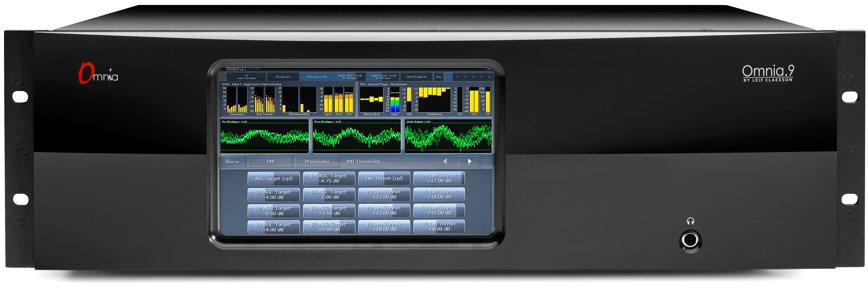Image resolution: width=868 pixels, height=289 pixels.
Task: Adjust the B7 Lim Thresh +8.00 dB slider
Action: pos(439,226)
